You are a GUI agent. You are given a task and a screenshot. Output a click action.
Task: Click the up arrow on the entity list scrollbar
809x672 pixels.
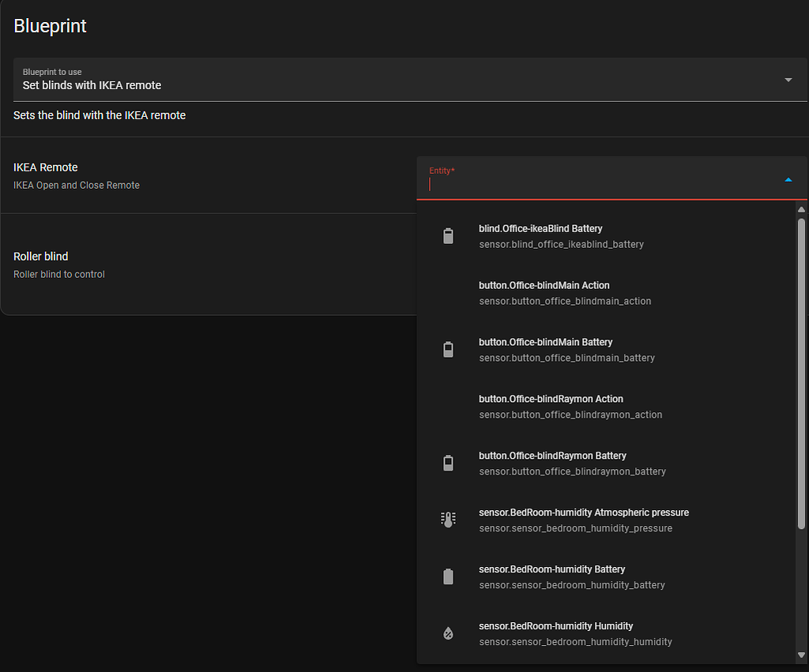pos(801,209)
